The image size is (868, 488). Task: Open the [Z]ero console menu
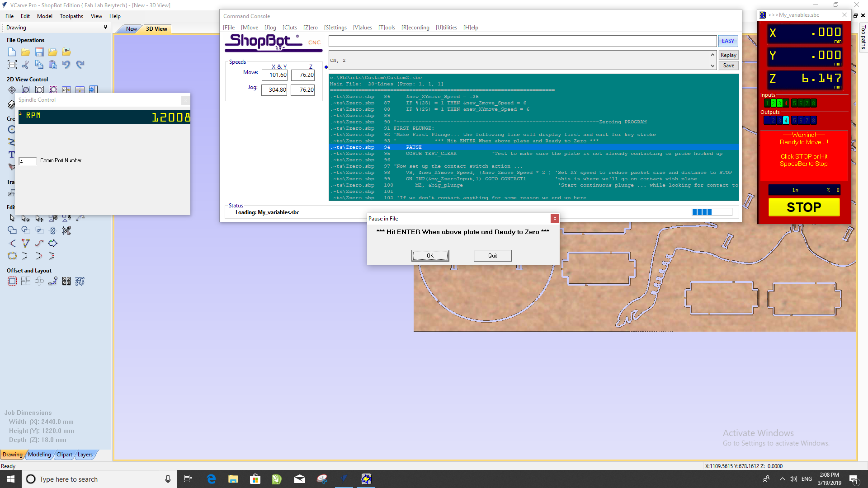(x=310, y=28)
